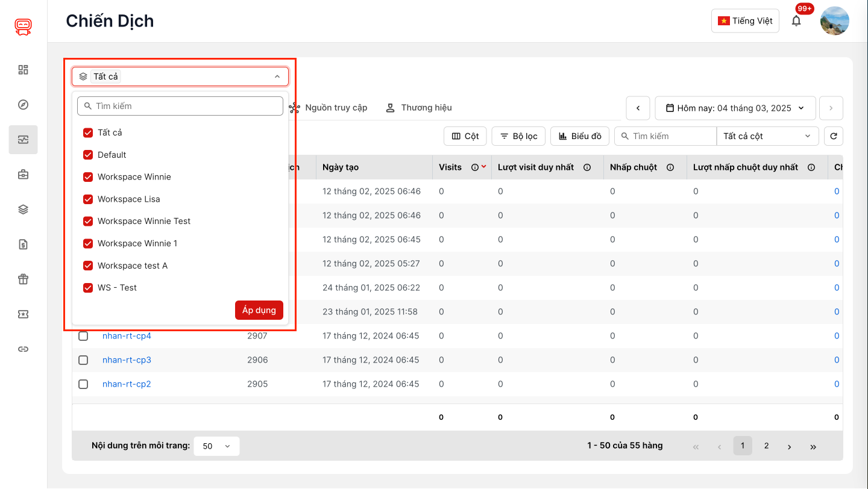Screen dimensions: 868x489
Task: Open the dashboard grid icon in sidebar
Action: point(23,70)
